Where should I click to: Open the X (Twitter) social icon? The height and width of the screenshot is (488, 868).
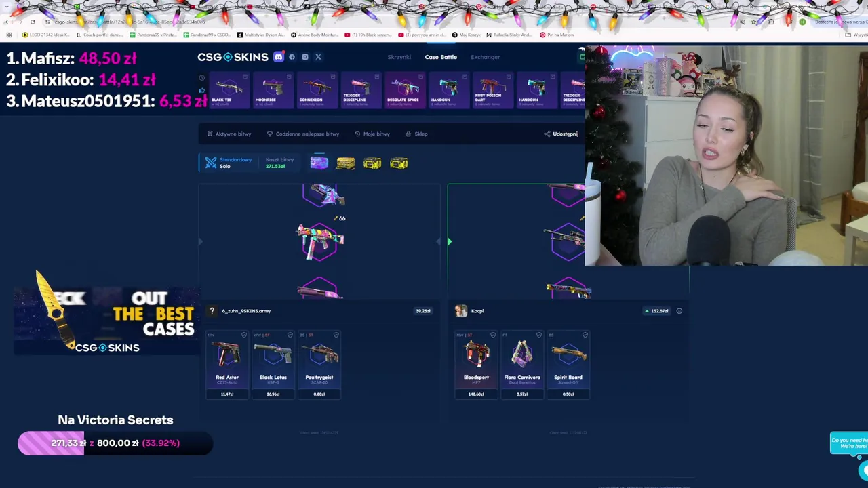[318, 57]
